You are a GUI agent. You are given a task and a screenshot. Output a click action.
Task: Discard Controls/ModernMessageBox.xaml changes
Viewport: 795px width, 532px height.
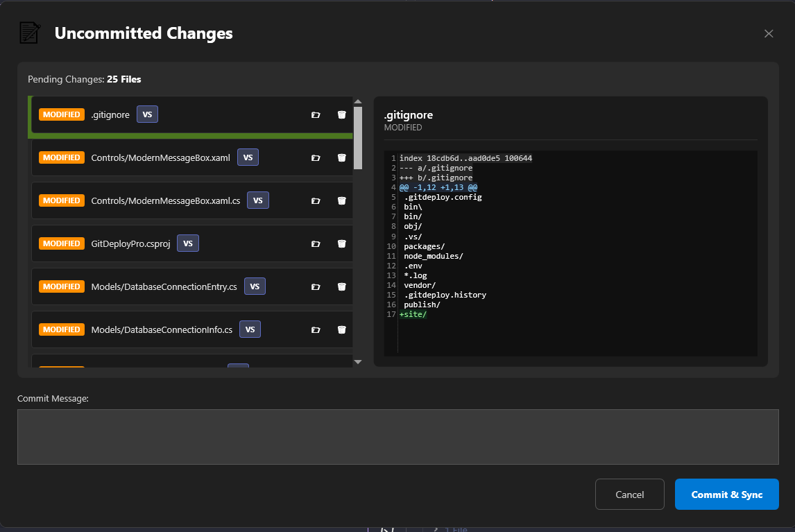point(342,157)
